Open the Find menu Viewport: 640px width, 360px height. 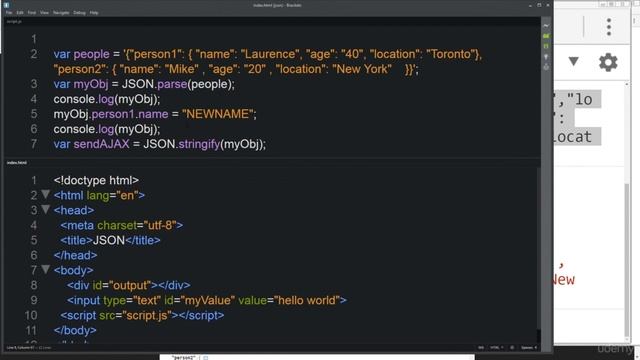[32, 13]
